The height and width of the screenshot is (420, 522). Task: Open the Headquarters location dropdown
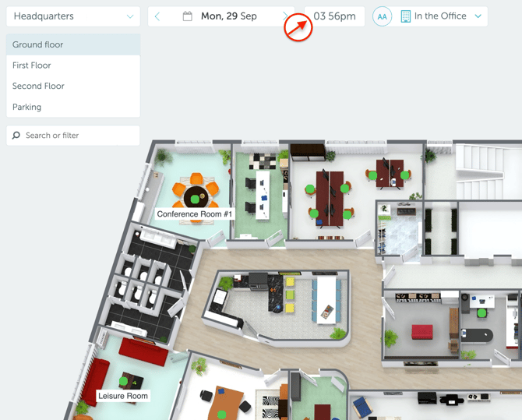click(x=73, y=16)
